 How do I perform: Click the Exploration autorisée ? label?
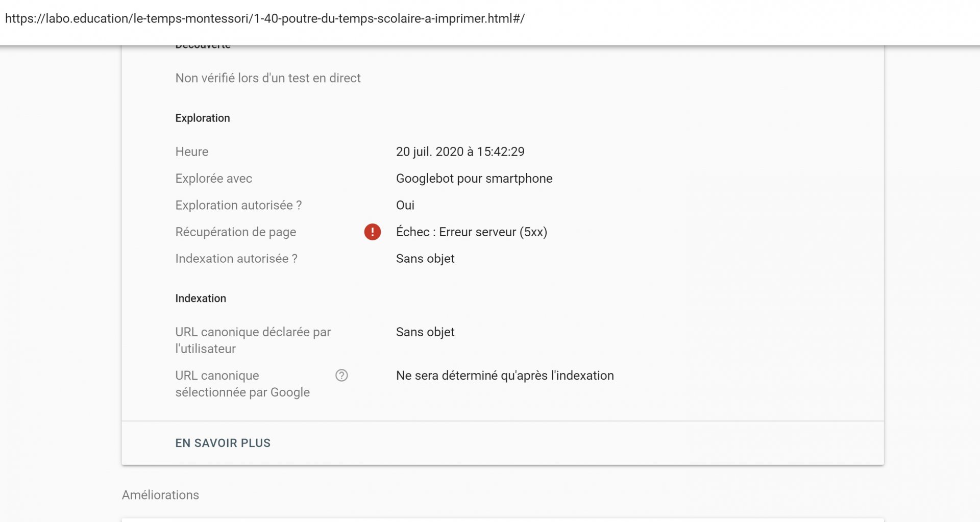tap(238, 205)
